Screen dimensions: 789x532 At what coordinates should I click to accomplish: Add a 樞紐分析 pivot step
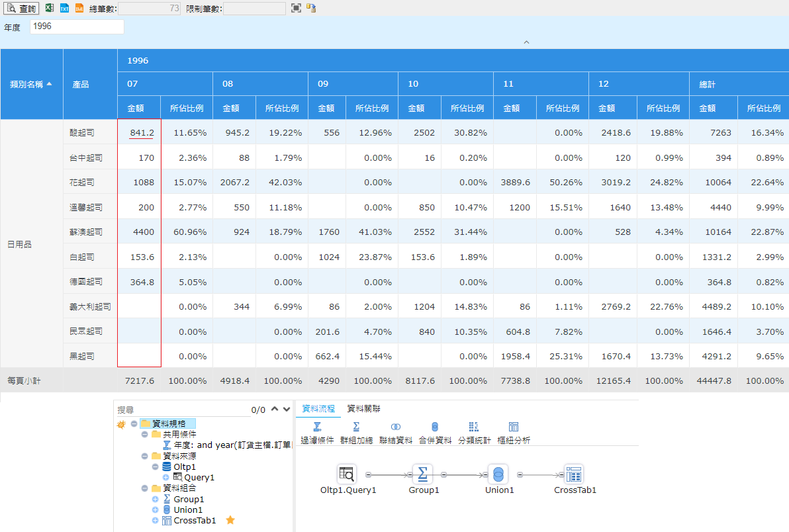click(x=513, y=433)
